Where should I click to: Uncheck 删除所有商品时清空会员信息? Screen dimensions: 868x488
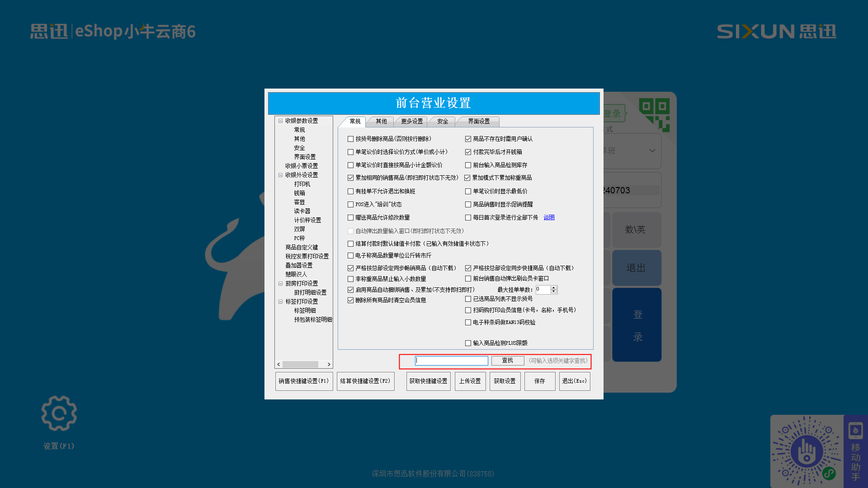(350, 300)
